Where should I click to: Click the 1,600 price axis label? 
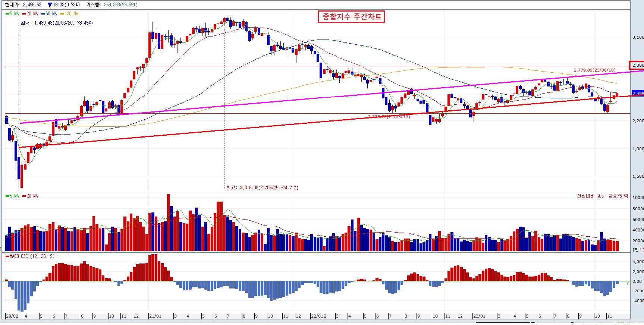(638, 176)
